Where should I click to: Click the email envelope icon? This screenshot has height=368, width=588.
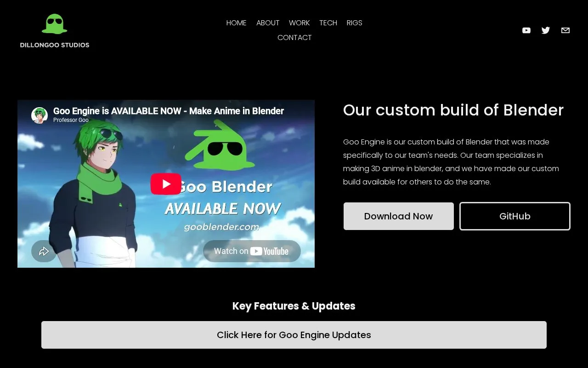click(565, 30)
